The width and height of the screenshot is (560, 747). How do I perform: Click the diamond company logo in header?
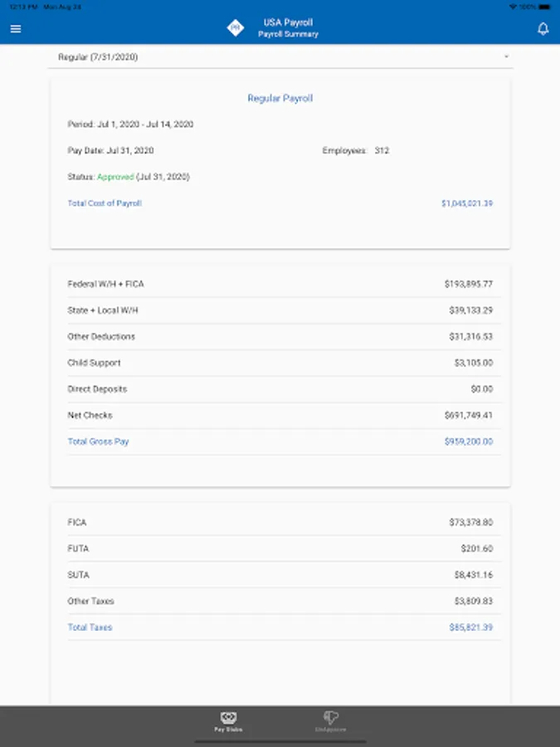pyautogui.click(x=236, y=28)
